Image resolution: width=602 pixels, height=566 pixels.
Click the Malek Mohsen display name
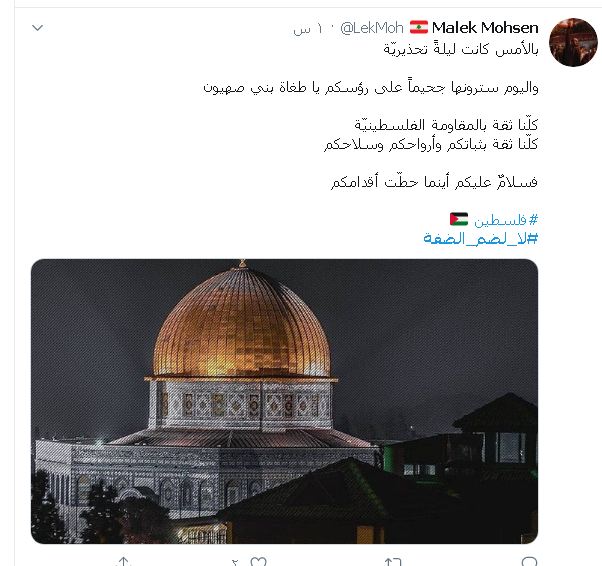pyautogui.click(x=485, y=28)
